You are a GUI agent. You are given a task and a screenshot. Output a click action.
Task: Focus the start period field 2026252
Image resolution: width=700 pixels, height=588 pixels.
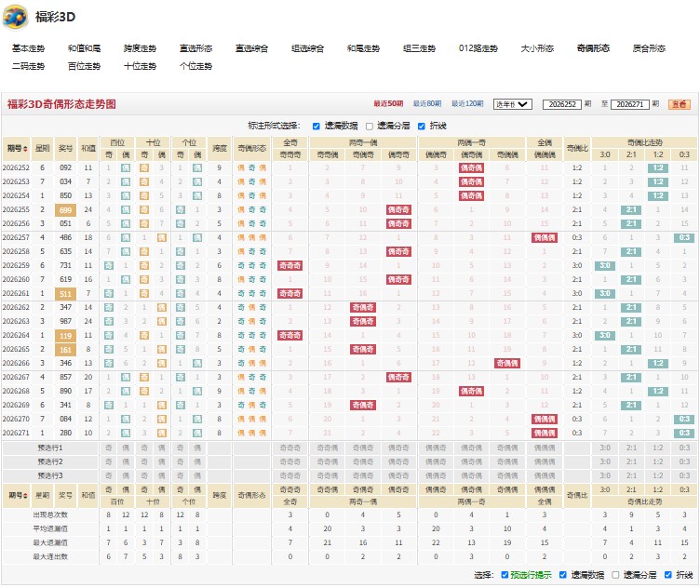coord(562,104)
